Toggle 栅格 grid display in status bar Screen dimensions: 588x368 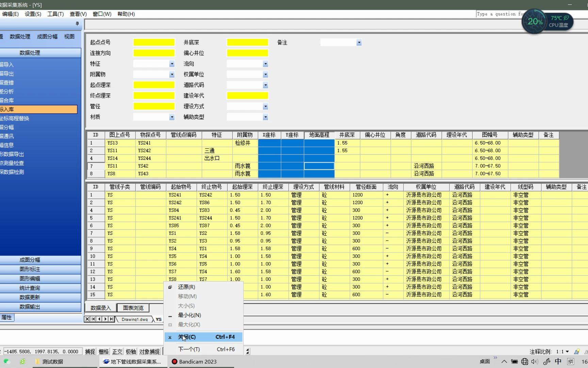click(x=103, y=351)
